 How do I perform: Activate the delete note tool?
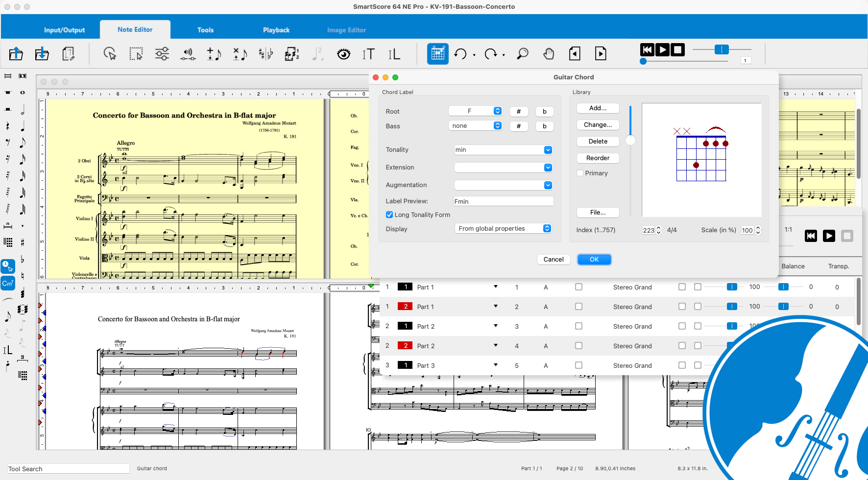click(x=240, y=53)
